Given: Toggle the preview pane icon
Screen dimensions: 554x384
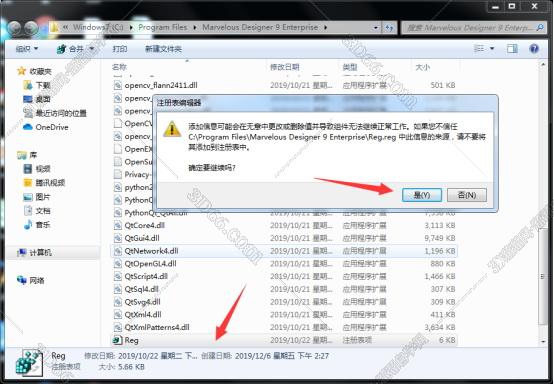Looking at the screenshot, I should click(512, 49).
